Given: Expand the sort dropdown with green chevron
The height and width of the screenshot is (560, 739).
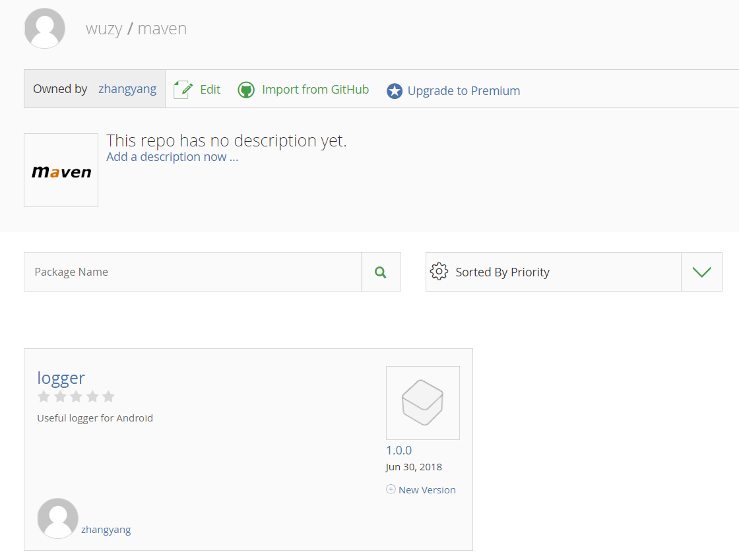Looking at the screenshot, I should [701, 272].
